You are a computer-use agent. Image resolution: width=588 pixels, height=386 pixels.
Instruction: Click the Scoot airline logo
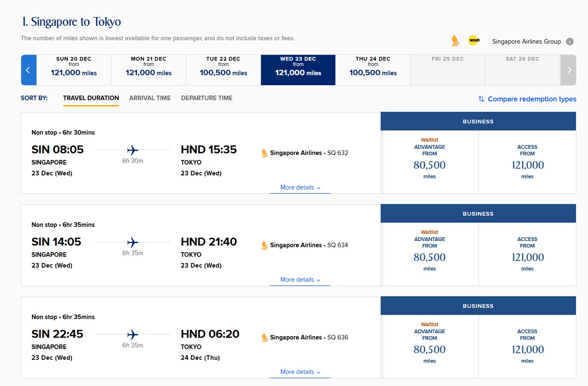click(x=474, y=40)
